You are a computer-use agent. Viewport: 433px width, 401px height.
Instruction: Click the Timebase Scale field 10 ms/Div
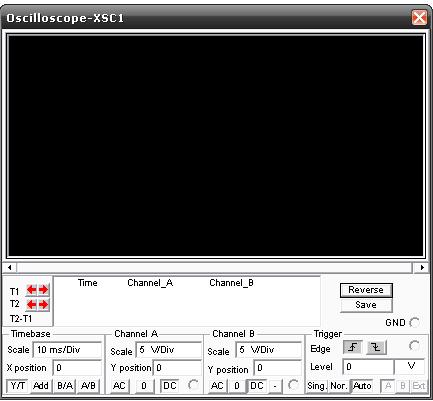pyautogui.click(x=67, y=350)
